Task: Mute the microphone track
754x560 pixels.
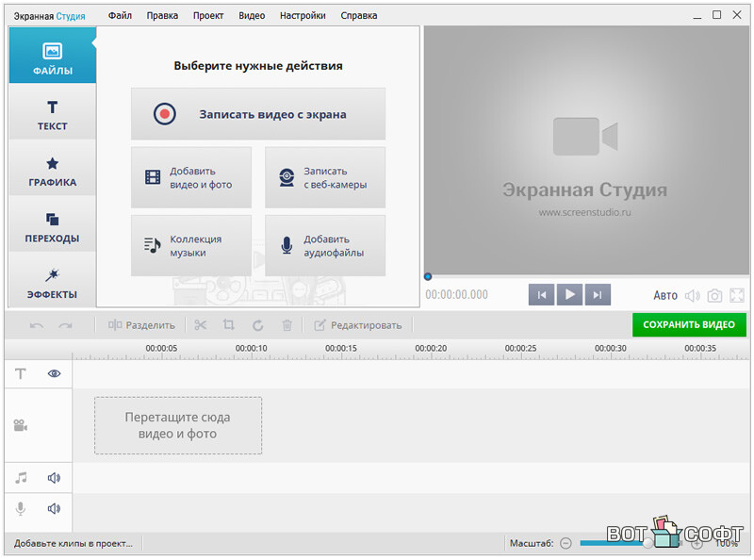Action: tap(54, 508)
